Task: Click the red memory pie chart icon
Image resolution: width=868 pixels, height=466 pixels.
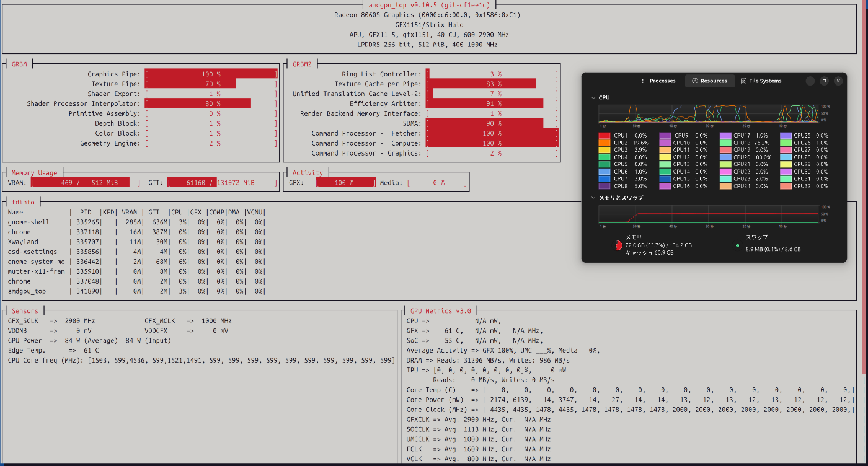Action: pos(618,245)
